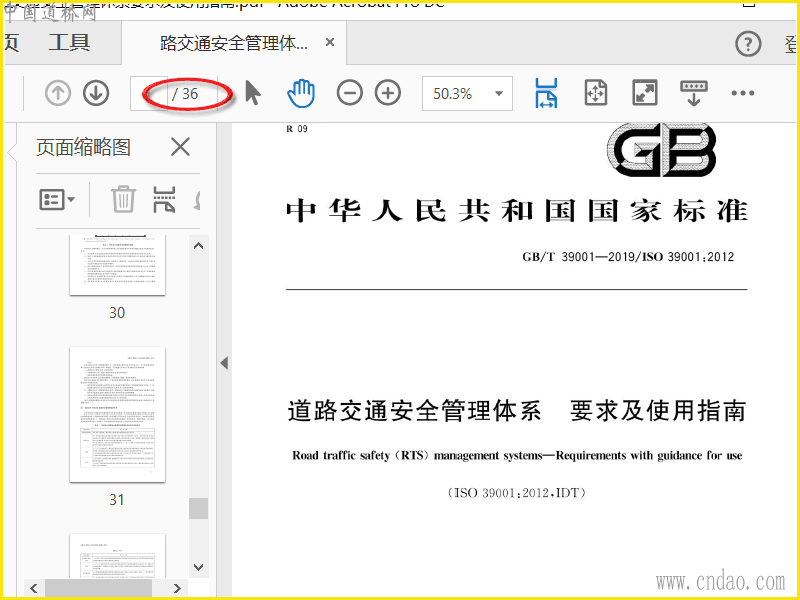
Task: Click the fit width scrolling icon
Action: tap(546, 93)
